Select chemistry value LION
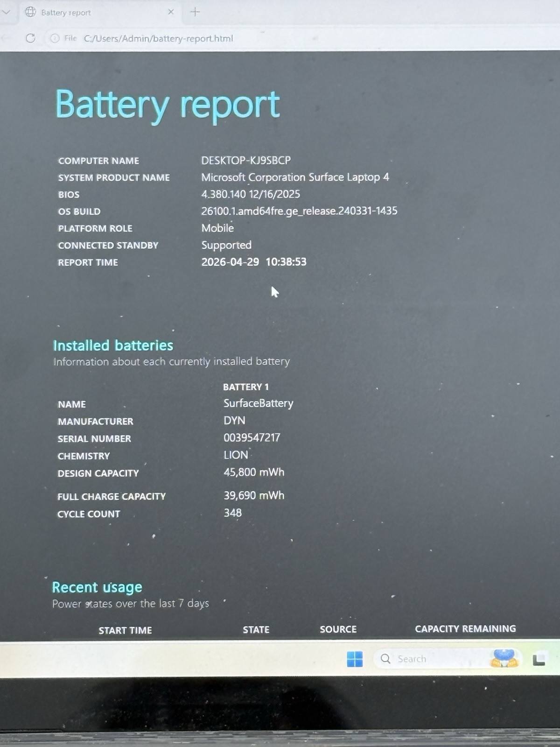This screenshot has width=560, height=747. (x=236, y=455)
